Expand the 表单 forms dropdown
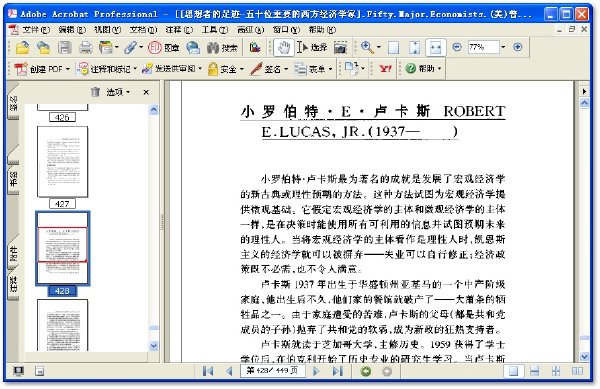The image size is (600, 389). tap(330, 69)
